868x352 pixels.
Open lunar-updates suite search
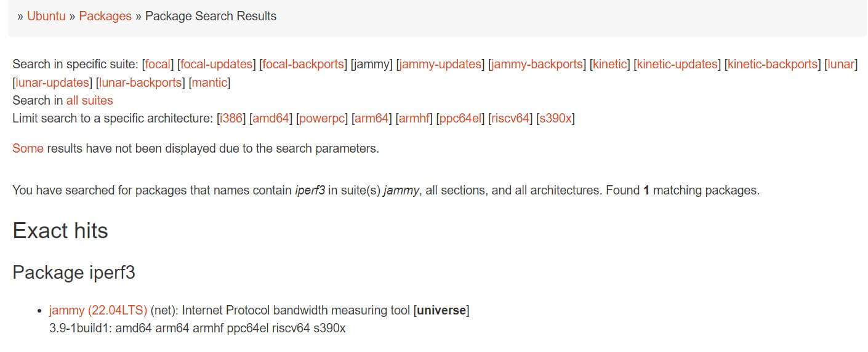(51, 82)
